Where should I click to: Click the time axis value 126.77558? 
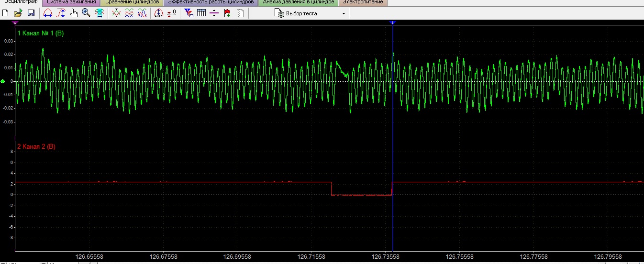[x=533, y=256]
